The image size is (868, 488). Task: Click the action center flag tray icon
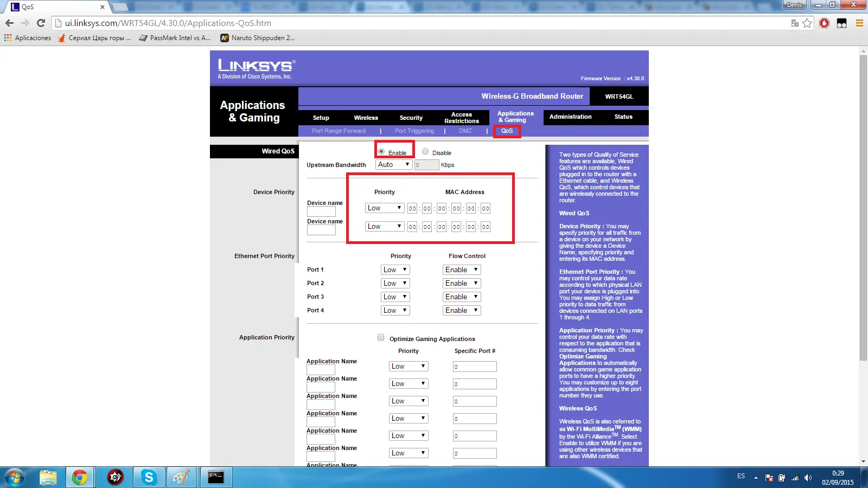(x=769, y=478)
